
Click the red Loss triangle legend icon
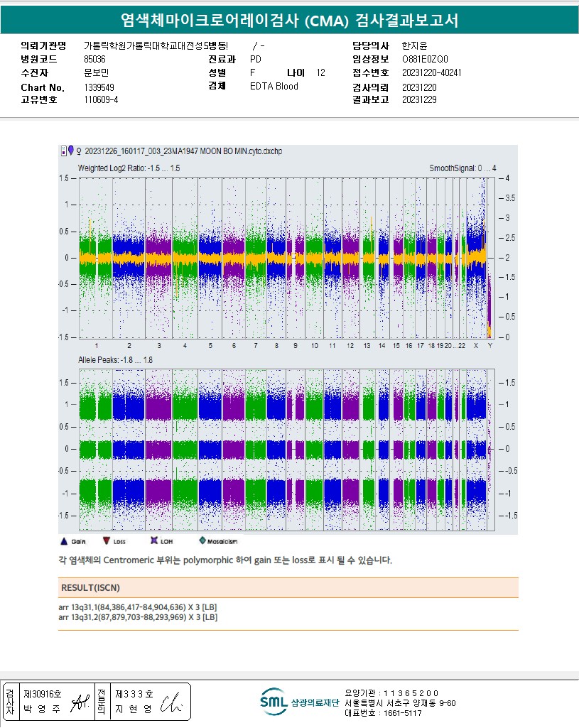point(107,541)
